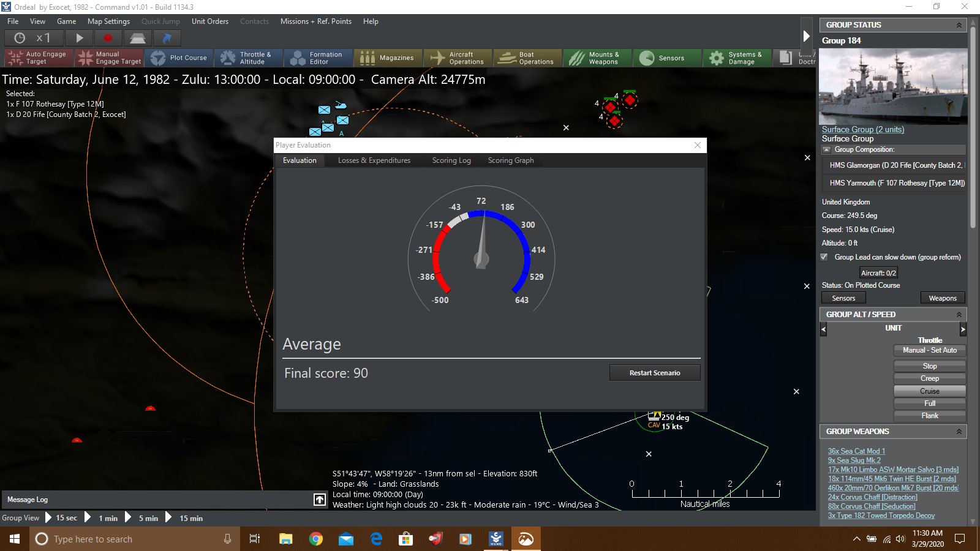This screenshot has width=980, height=551.
Task: Open the 9x Sea Slug Mk2 link
Action: (x=854, y=460)
